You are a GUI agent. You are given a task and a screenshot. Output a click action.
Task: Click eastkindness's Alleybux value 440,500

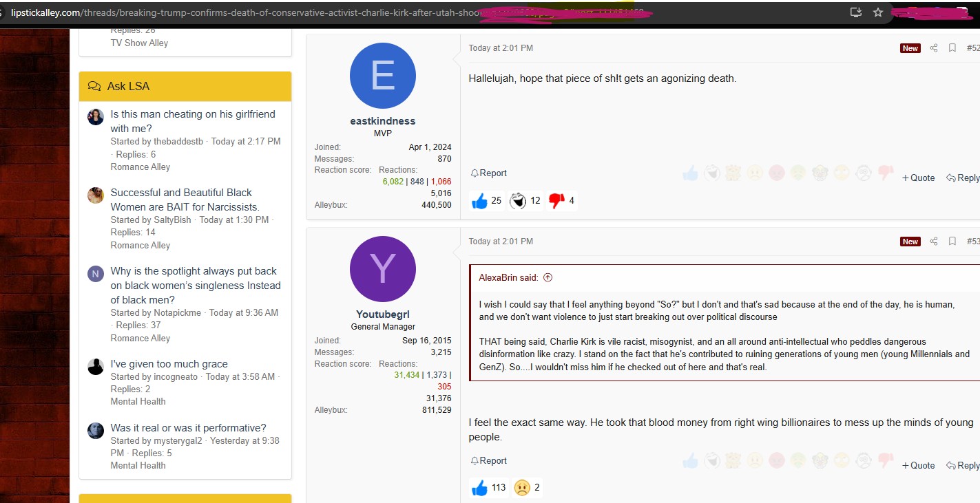coord(437,205)
